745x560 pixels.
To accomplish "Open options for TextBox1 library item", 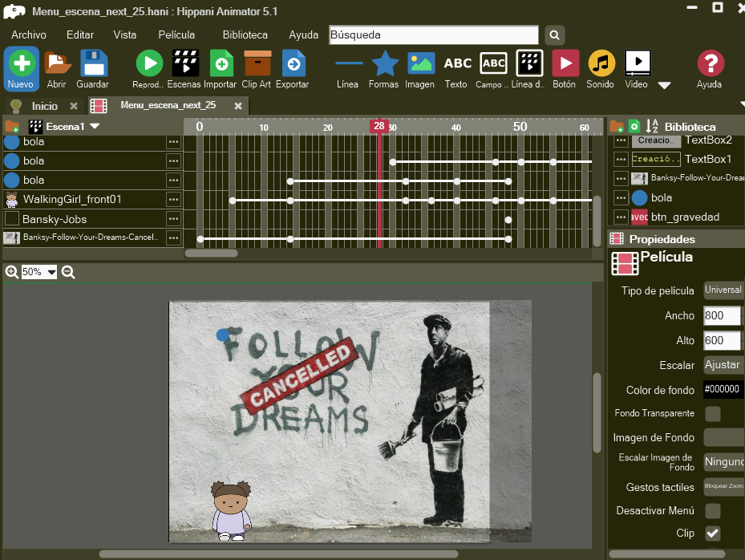I will 621,159.
